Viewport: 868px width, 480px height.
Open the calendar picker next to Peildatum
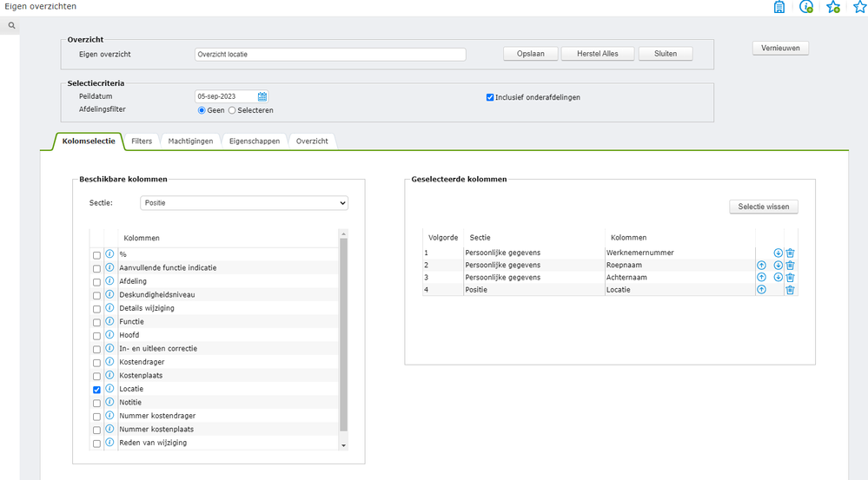(262, 96)
